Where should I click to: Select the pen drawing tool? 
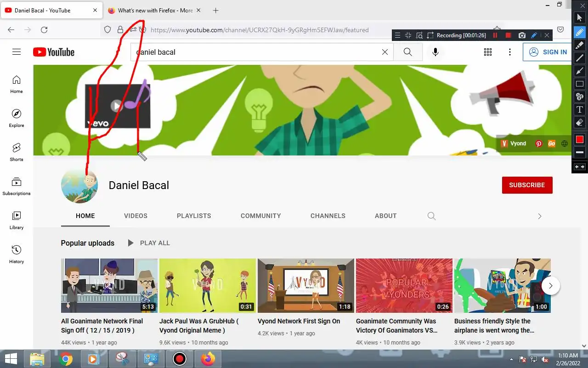pos(580,32)
